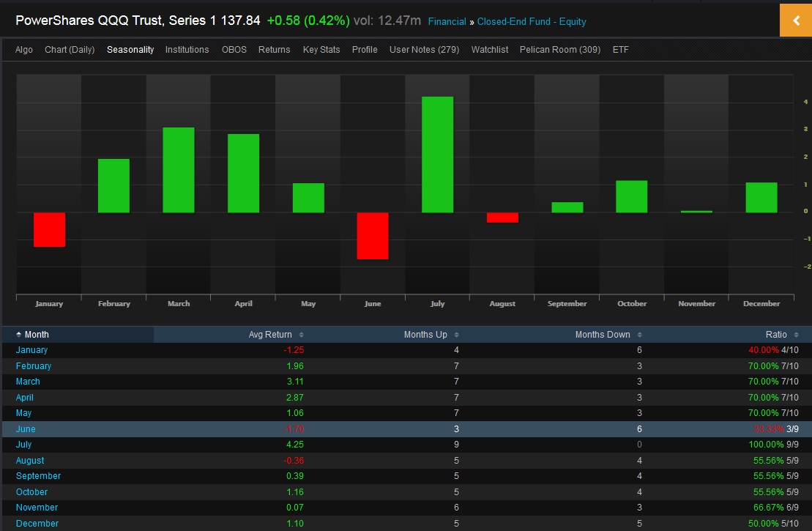Click the red June chart bar
This screenshot has height=531, width=812.
tap(373, 236)
